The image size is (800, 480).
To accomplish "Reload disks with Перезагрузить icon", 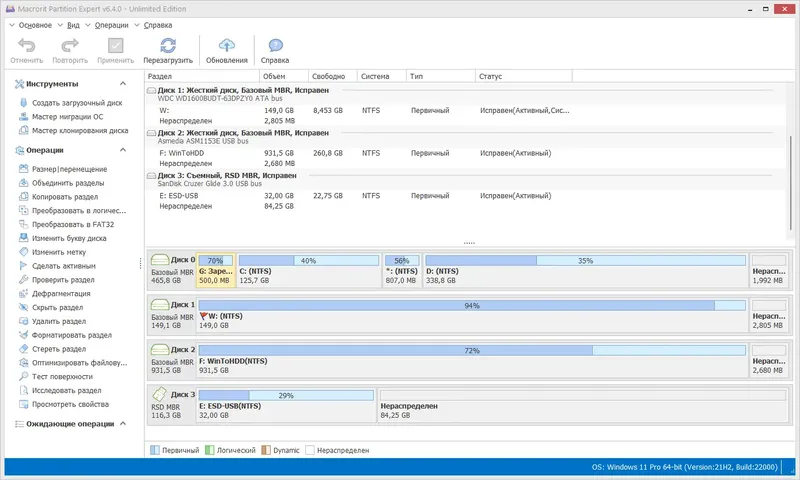I will tap(168, 45).
